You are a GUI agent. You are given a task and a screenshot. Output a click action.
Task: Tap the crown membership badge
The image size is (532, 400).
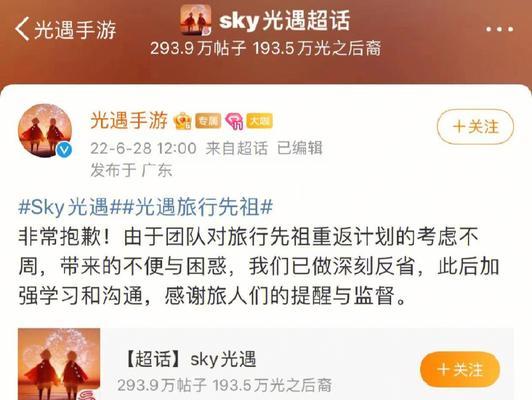click(x=183, y=121)
